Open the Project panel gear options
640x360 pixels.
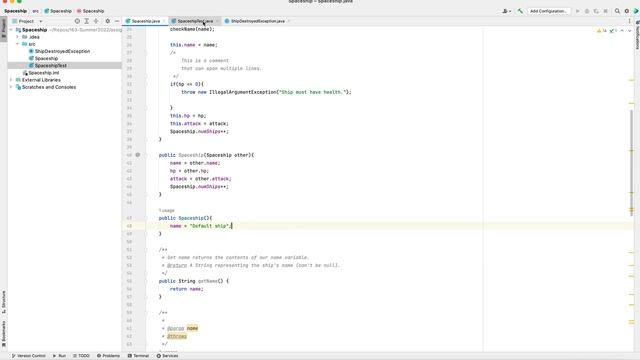(108, 21)
